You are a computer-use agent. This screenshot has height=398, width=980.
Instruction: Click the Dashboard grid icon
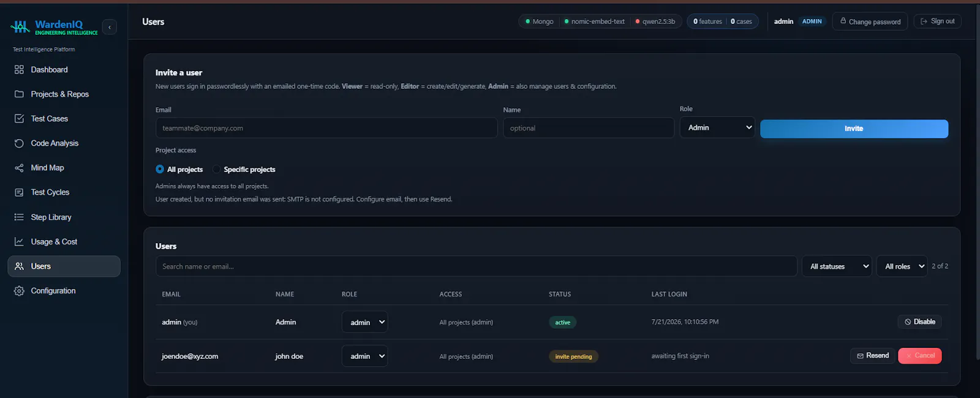tap(19, 70)
